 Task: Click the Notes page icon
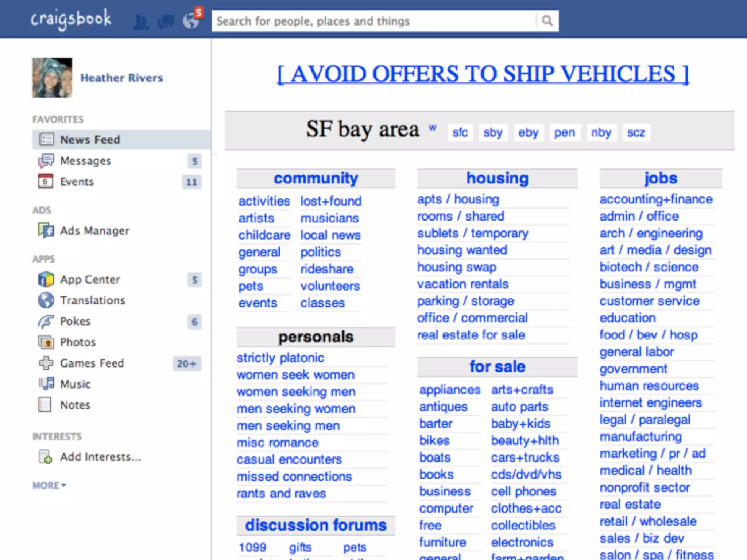point(45,404)
